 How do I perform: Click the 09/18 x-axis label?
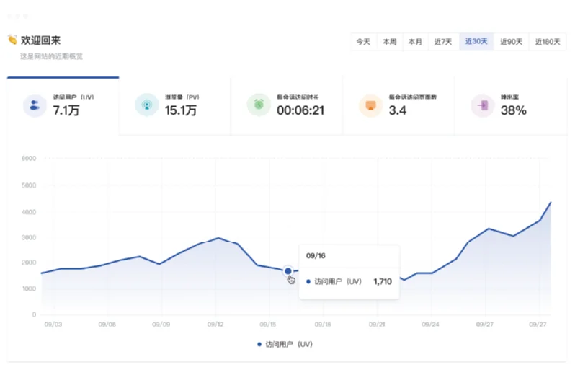[x=323, y=324]
